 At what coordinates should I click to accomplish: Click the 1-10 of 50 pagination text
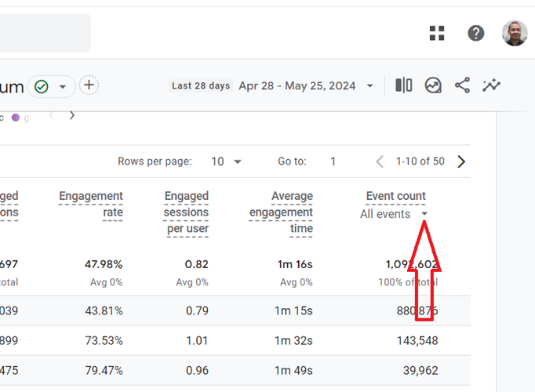point(420,162)
